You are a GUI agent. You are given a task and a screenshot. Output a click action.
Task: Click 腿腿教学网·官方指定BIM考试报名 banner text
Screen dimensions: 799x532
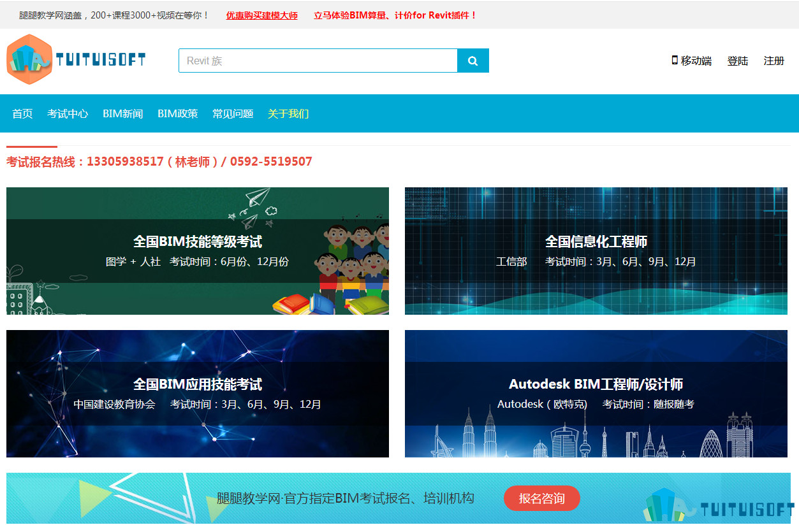[346, 498]
